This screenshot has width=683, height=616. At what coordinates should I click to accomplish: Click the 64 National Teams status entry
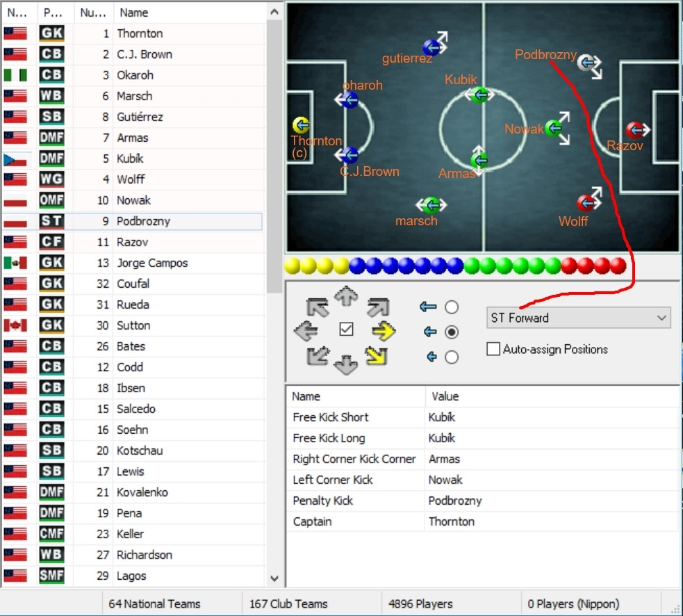pos(155,603)
